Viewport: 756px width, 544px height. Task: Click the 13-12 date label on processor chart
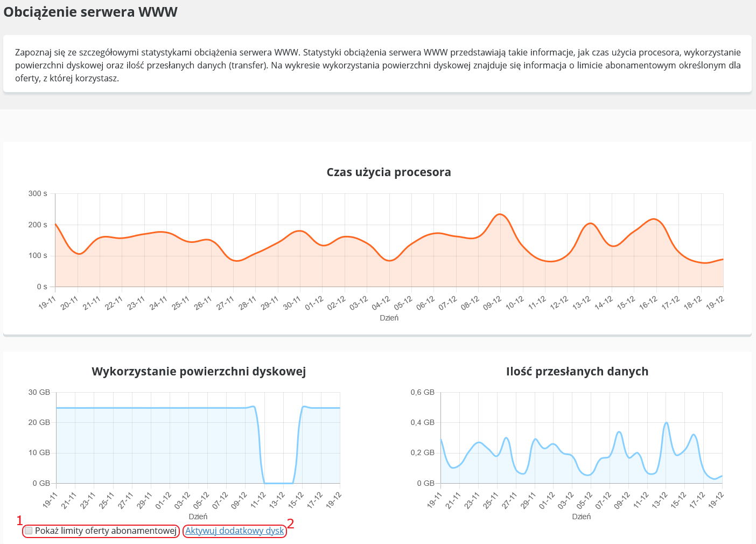[x=581, y=303]
